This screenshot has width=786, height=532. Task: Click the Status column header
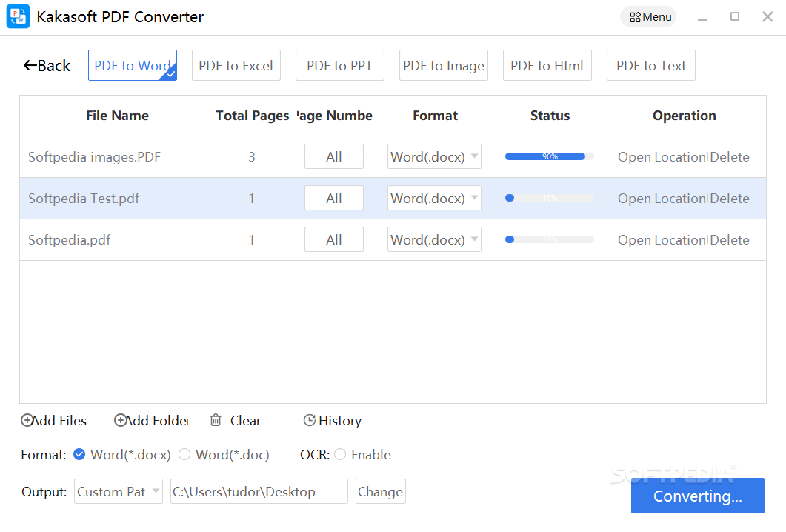[x=550, y=116]
